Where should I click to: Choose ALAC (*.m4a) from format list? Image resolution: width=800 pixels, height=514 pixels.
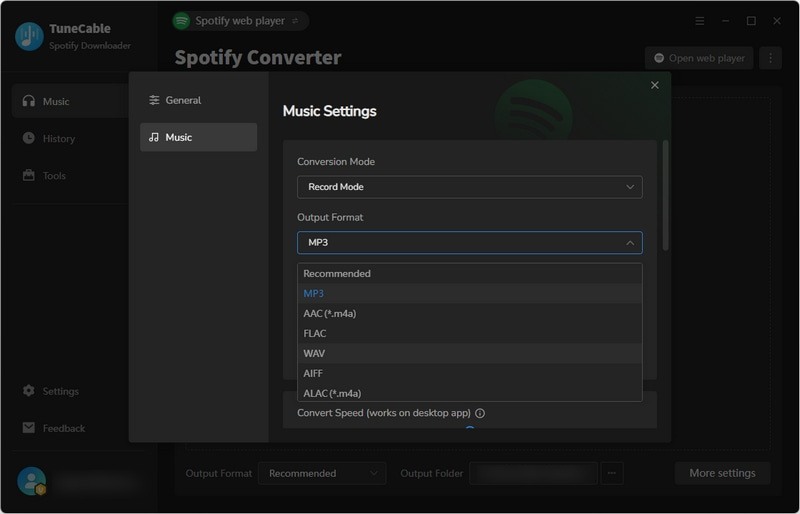coord(469,393)
